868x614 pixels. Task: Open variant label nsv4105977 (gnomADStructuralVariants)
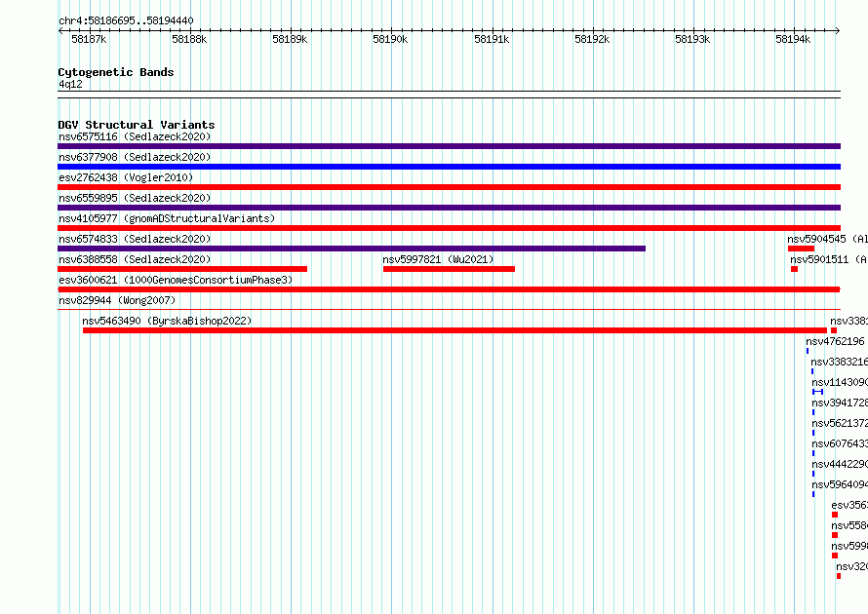(x=167, y=218)
